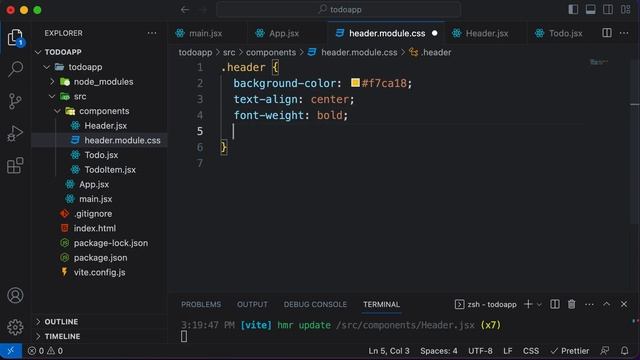Image resolution: width=640 pixels, height=360 pixels.
Task: Click the #f7ca18 color swatch
Action: (x=355, y=83)
